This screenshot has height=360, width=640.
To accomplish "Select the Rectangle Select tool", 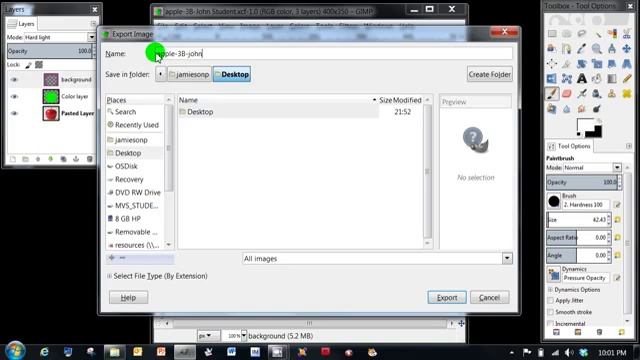I will click(x=552, y=34).
